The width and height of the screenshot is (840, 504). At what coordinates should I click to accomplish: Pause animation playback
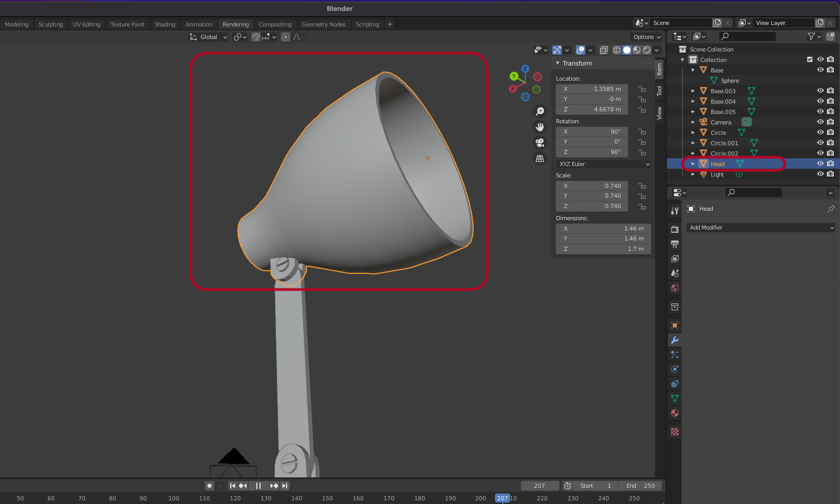coord(258,486)
